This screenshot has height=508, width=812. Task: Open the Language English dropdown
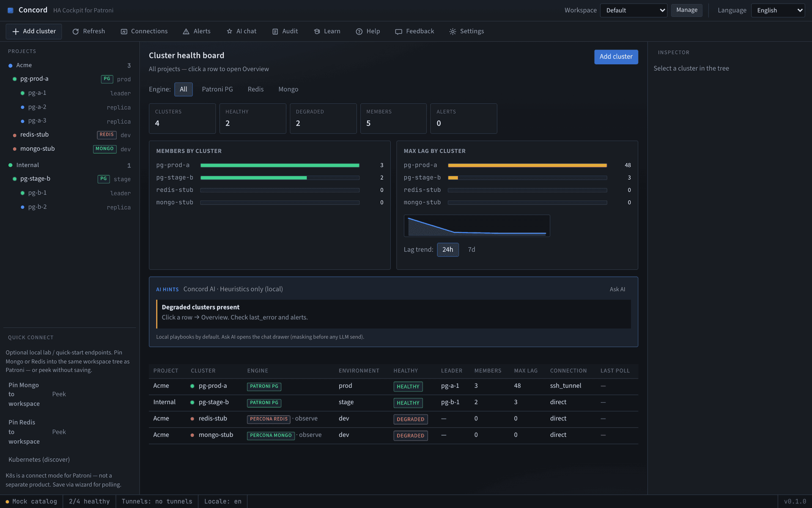pyautogui.click(x=778, y=10)
